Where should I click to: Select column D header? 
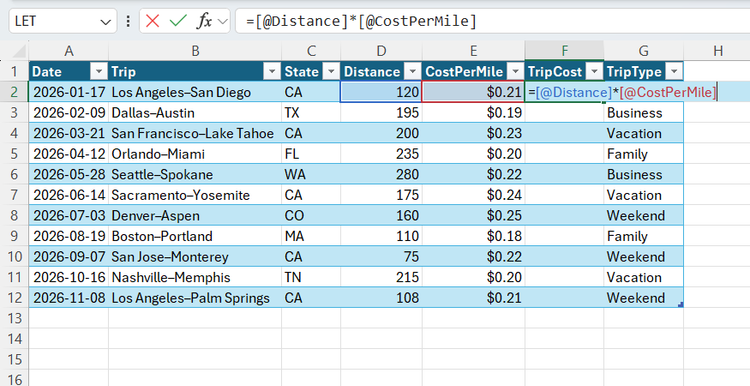click(x=381, y=51)
